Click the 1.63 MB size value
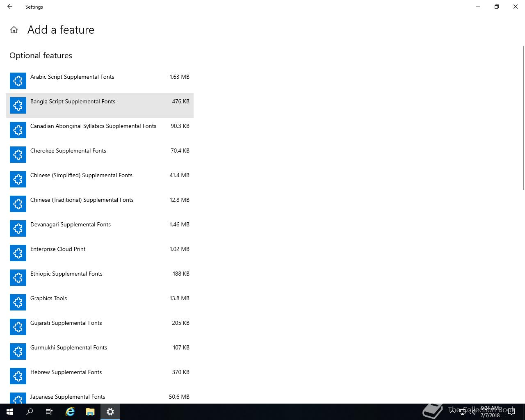525x420 pixels. (x=180, y=77)
